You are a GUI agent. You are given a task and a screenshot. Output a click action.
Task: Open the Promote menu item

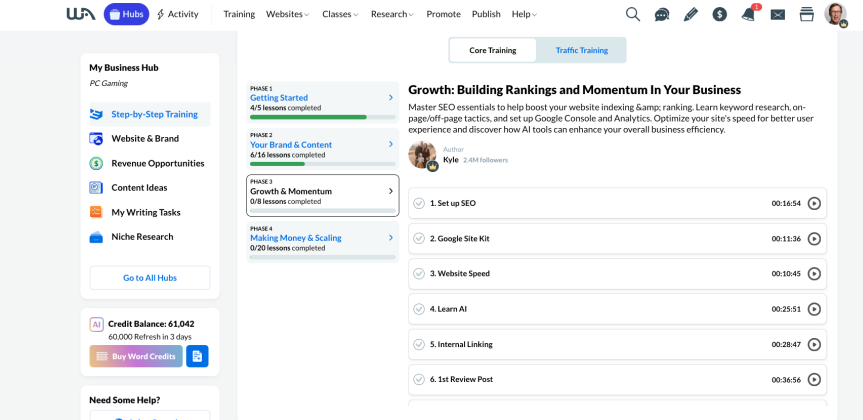444,14
